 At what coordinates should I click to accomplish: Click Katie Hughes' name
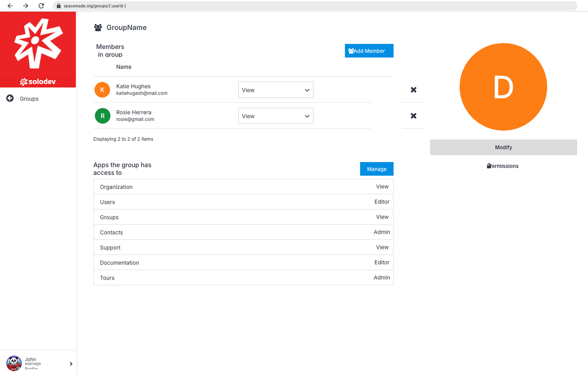coord(133,86)
